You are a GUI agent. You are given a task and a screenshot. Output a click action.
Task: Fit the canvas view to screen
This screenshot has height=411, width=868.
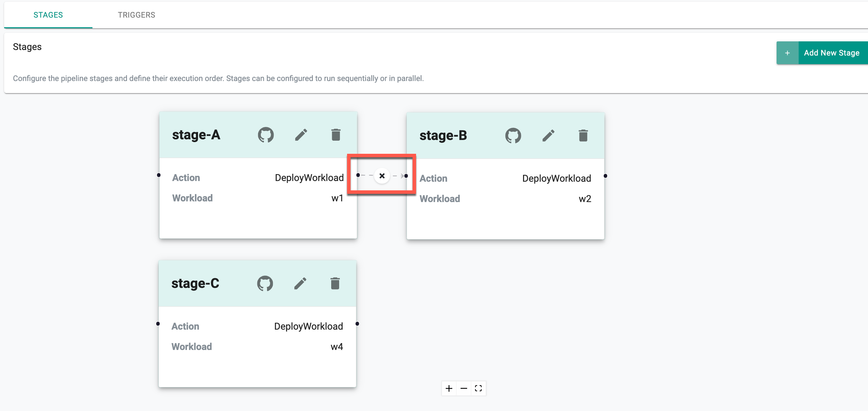pos(478,389)
